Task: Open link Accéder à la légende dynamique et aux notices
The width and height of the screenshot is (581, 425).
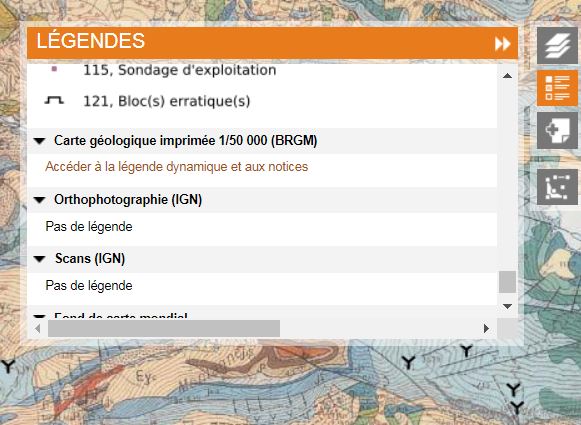Action: pyautogui.click(x=177, y=167)
